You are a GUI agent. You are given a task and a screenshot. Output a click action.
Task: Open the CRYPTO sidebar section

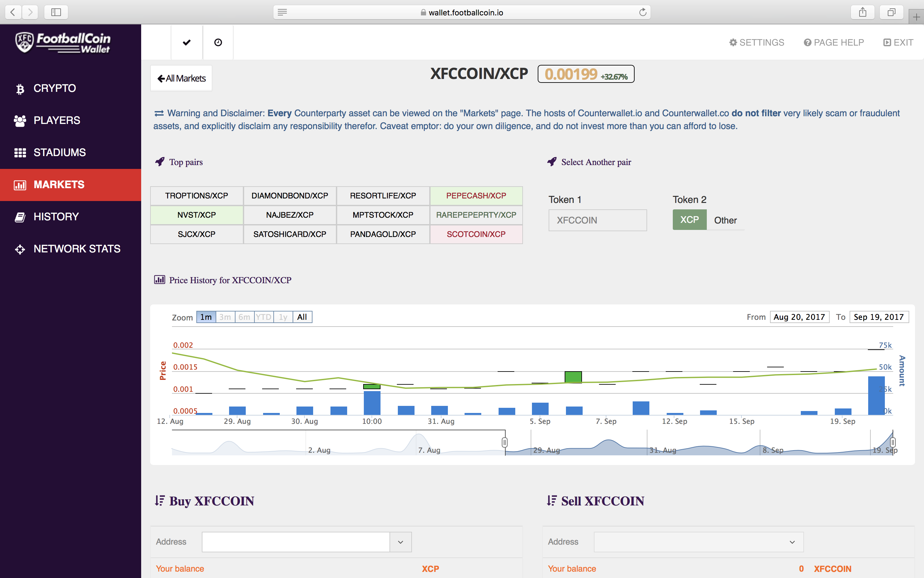click(x=71, y=88)
